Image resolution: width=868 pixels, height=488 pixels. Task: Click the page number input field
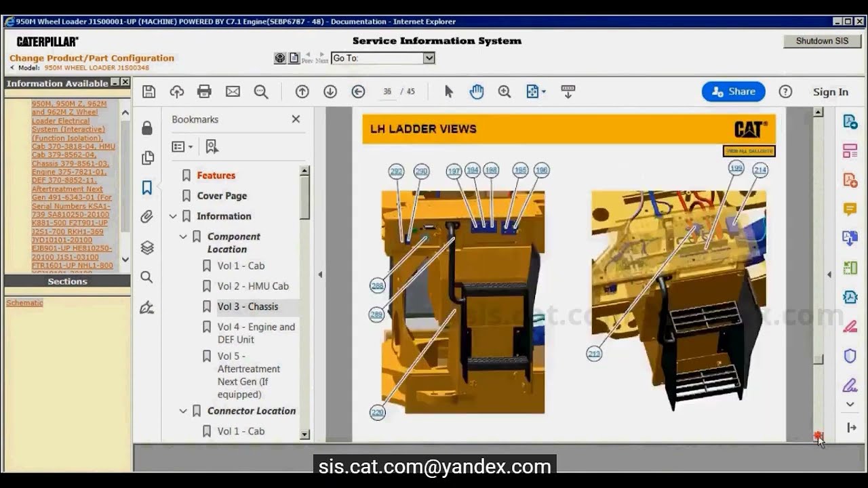tap(387, 91)
